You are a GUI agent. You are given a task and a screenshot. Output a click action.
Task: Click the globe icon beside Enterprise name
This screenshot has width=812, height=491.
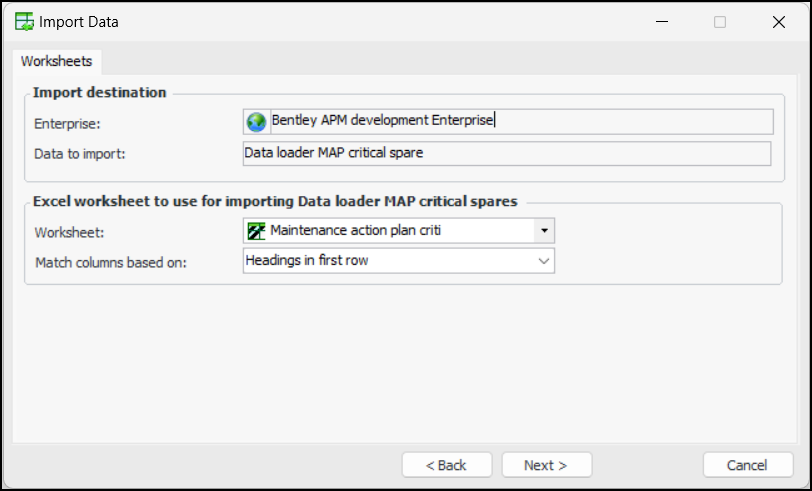(x=257, y=121)
